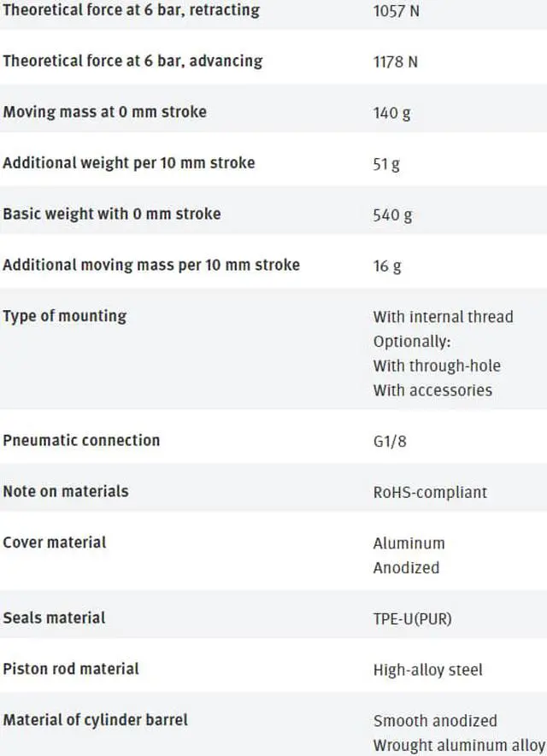Click the G1/8 connection value

tap(390, 442)
